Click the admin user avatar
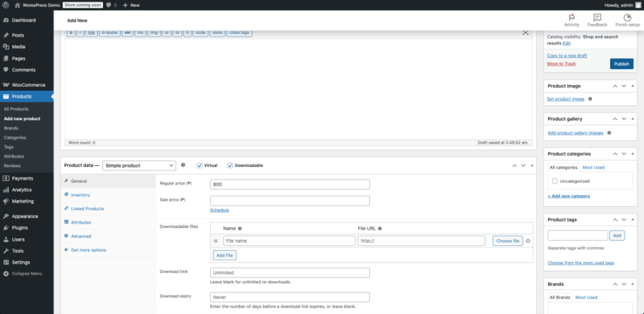644x314 pixels. (638, 5)
